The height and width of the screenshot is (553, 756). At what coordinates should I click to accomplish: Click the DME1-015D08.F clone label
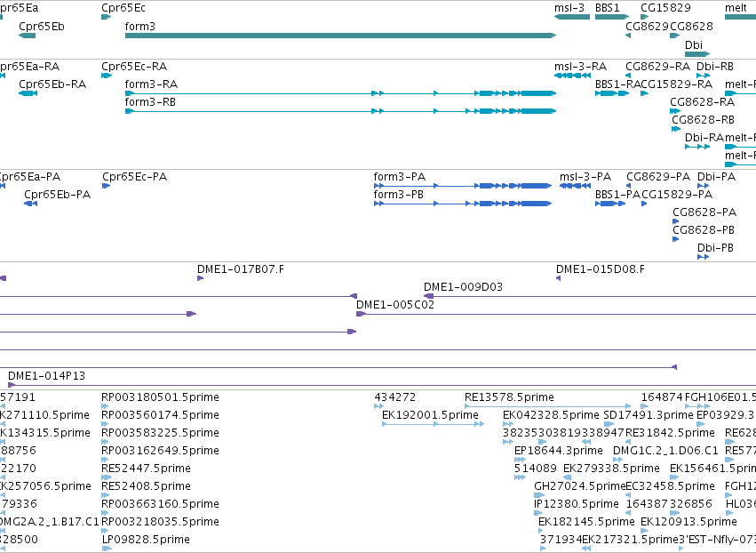601,269
